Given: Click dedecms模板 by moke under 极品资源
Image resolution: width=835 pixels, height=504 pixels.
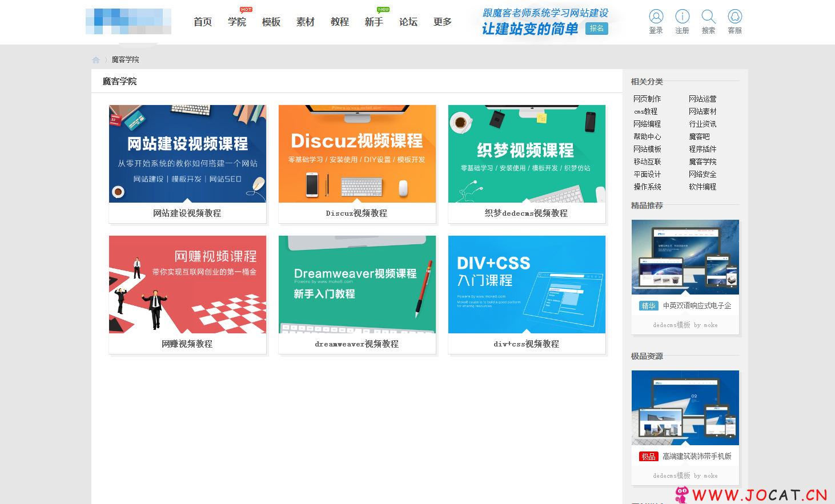Looking at the screenshot, I should pos(685,475).
